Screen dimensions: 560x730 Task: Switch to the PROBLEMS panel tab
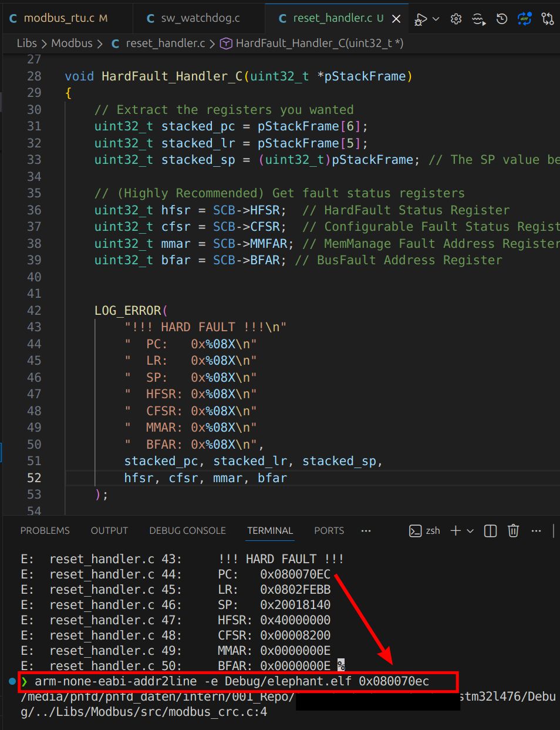point(45,531)
